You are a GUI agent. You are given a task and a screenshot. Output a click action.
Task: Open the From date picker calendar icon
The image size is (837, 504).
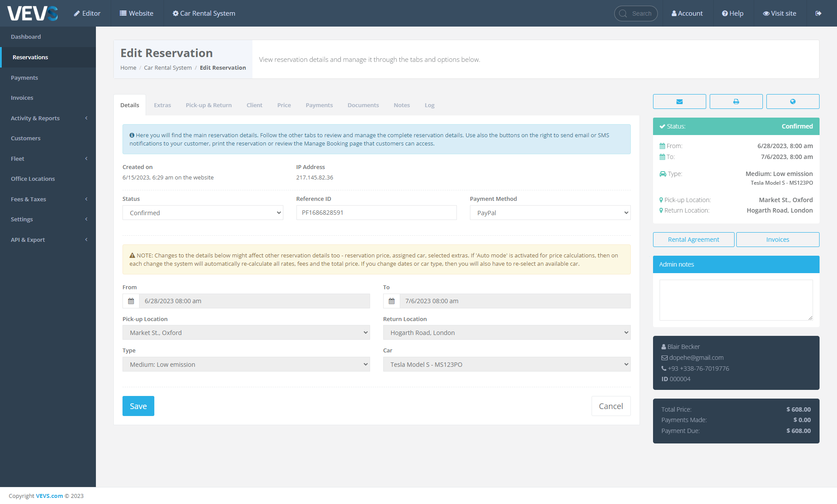(130, 301)
